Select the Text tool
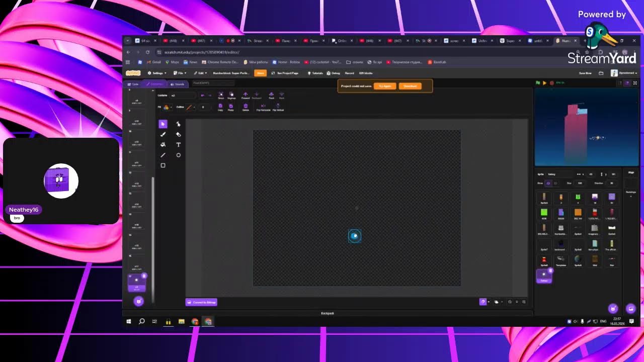 [x=178, y=145]
